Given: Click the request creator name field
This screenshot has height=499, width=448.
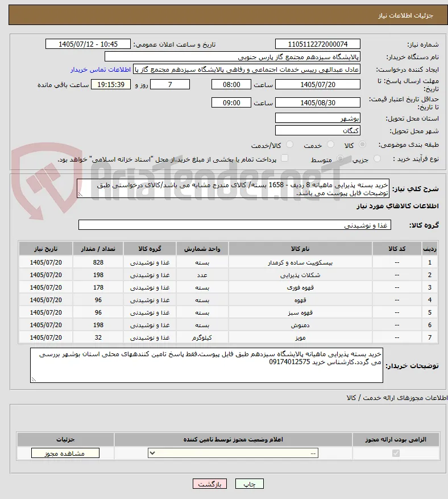Looking at the screenshot, I should 247,69.
